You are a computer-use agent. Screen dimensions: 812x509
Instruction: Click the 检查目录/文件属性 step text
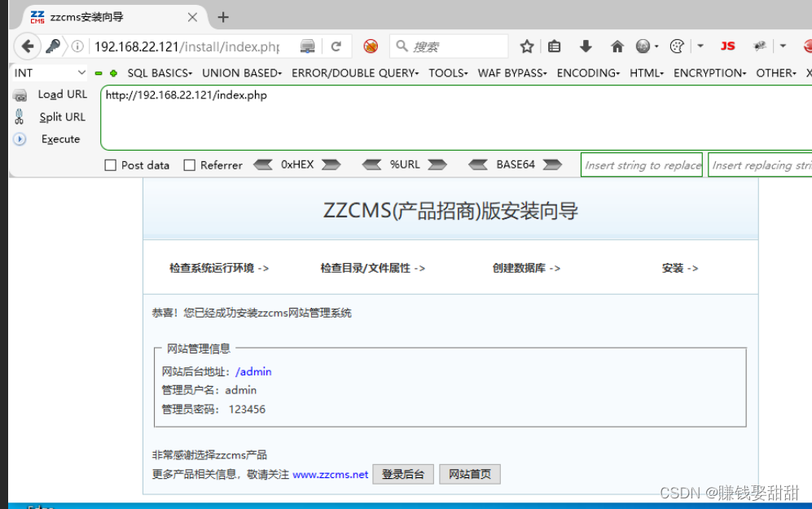tap(365, 268)
